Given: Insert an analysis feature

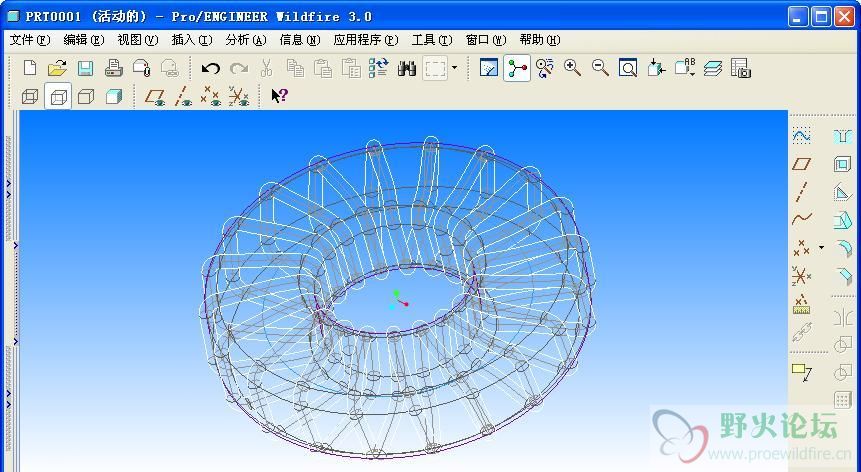Looking at the screenshot, I should tap(802, 304).
